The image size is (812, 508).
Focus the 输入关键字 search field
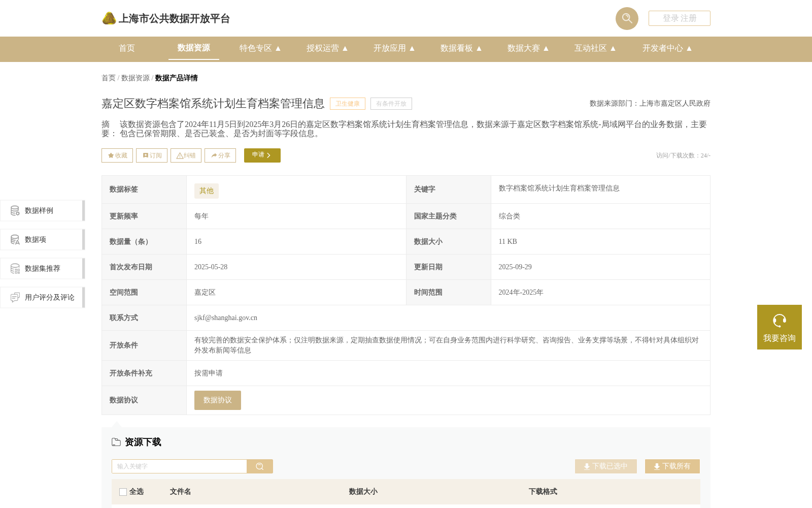pyautogui.click(x=179, y=466)
